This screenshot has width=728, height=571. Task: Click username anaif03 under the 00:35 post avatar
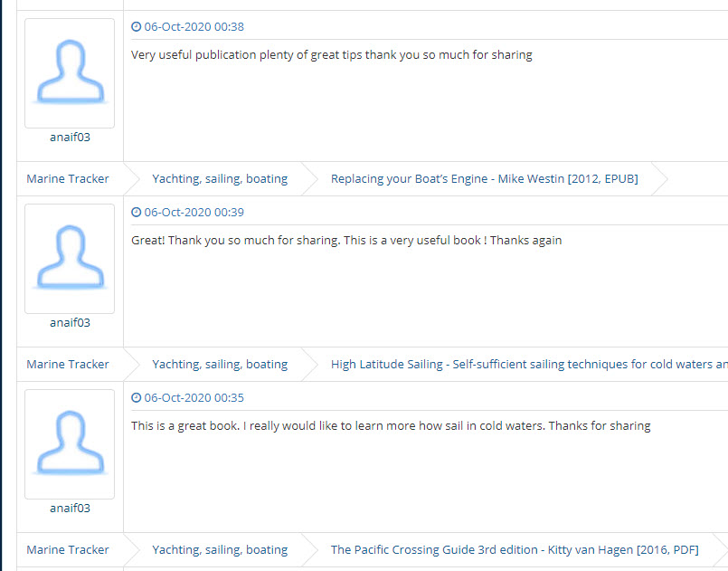[70, 509]
